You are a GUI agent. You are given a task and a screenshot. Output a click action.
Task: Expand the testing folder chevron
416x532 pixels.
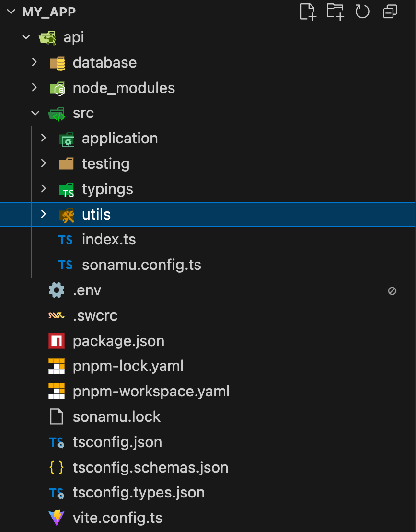[x=44, y=163]
